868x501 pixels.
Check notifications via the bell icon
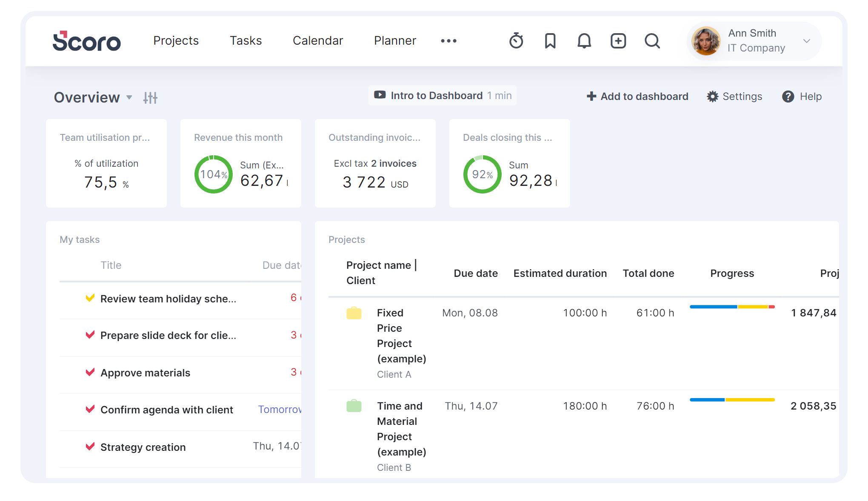[x=584, y=41]
